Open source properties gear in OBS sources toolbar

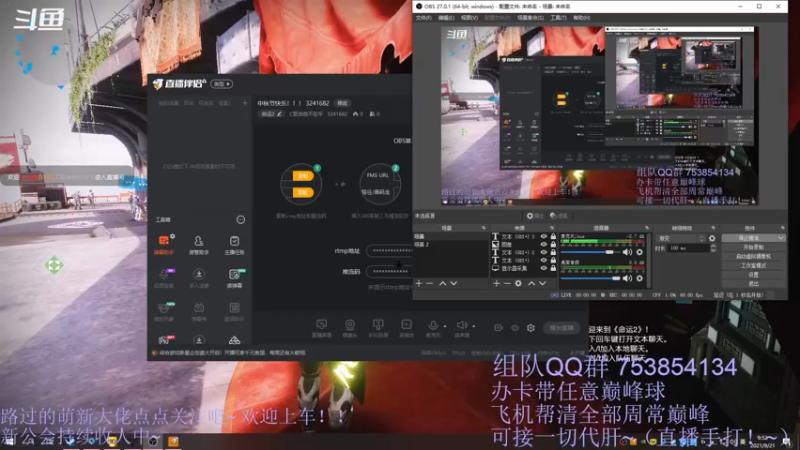pos(518,283)
